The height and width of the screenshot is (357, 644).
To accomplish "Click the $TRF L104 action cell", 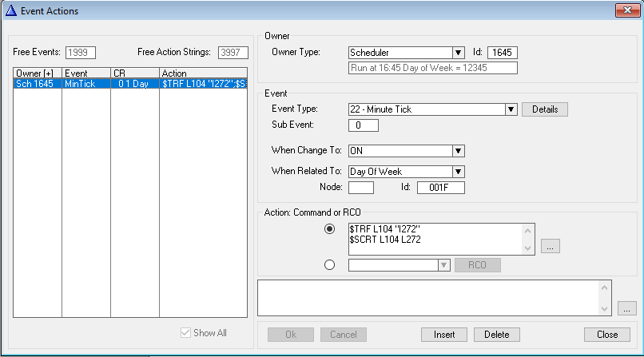I will click(x=203, y=84).
